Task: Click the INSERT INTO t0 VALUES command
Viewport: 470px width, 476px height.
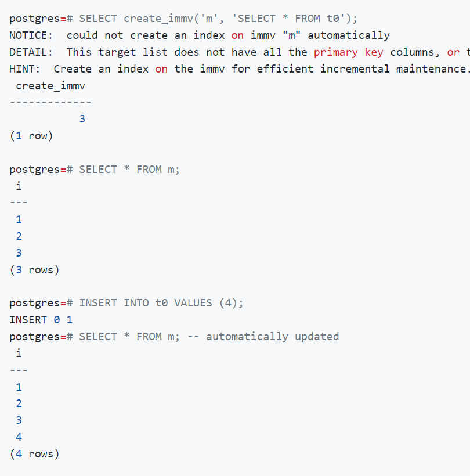Action: point(161,303)
